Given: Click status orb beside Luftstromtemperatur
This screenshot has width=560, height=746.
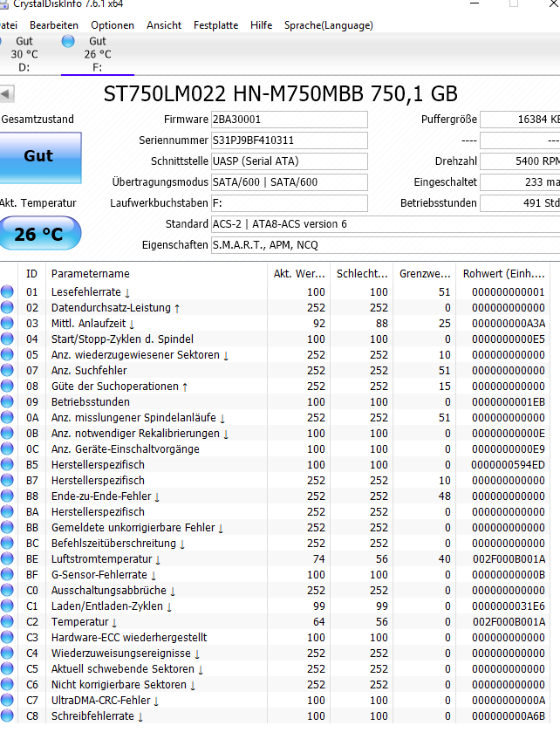Looking at the screenshot, I should click(x=7, y=558).
